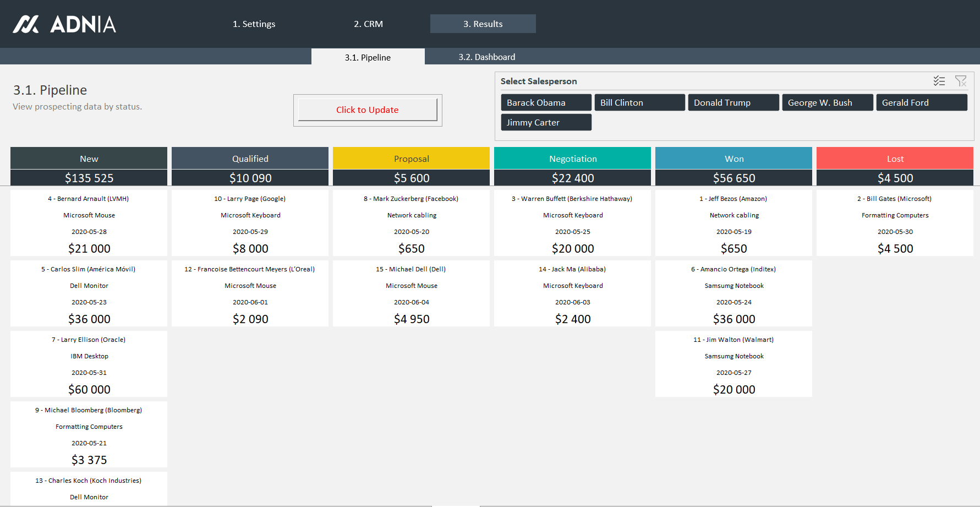Filter by Bill Clinton
Viewport: 980px width, 507px height.
tap(640, 102)
